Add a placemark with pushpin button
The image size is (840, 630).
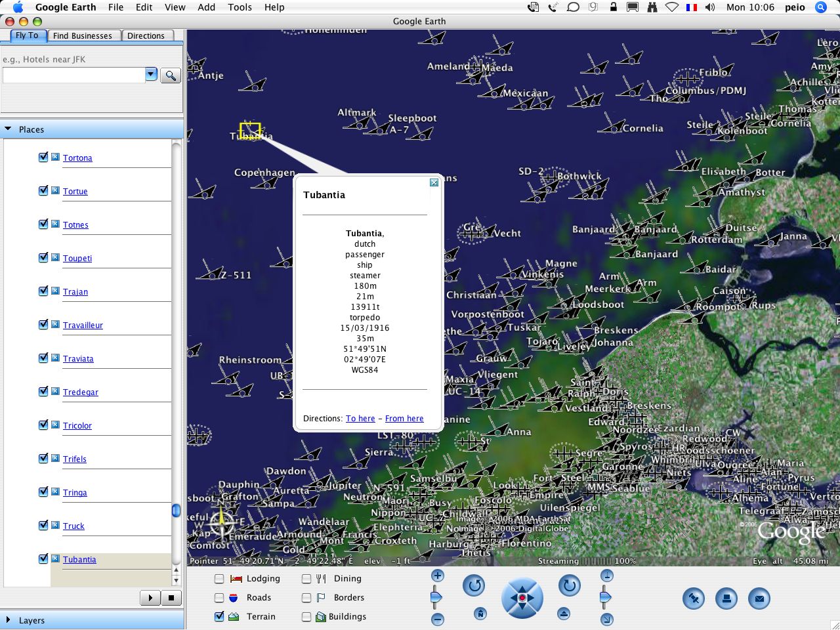693,598
